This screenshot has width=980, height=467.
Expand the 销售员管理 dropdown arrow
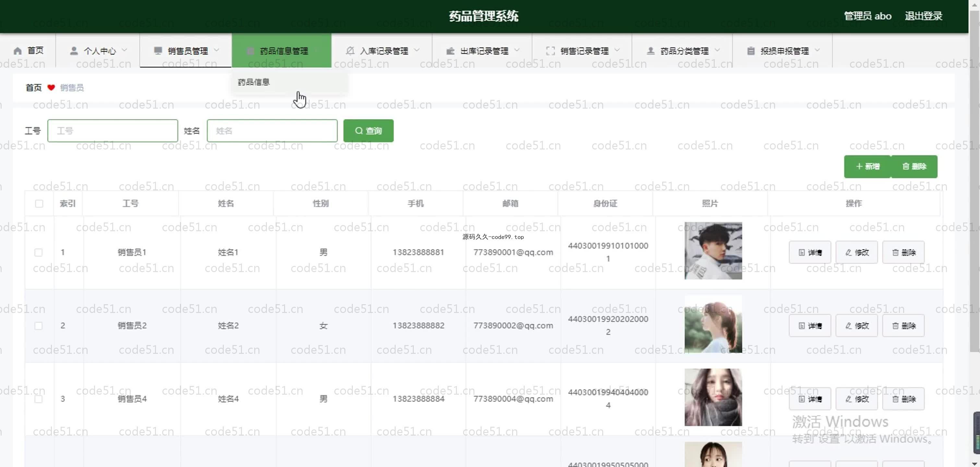point(217,50)
